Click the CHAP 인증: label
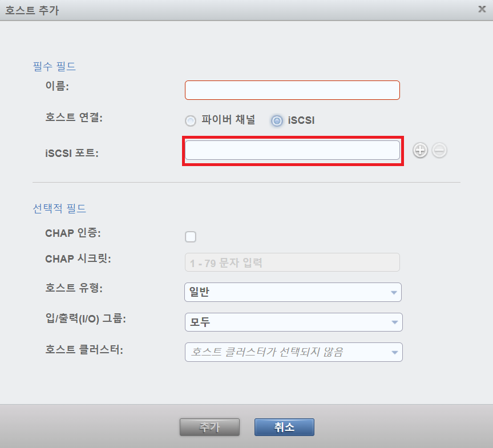 [x=73, y=233]
